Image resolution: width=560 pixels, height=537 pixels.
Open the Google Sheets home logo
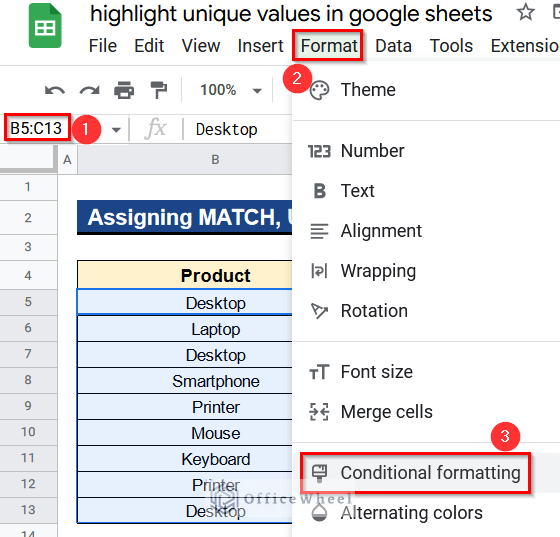click(45, 26)
